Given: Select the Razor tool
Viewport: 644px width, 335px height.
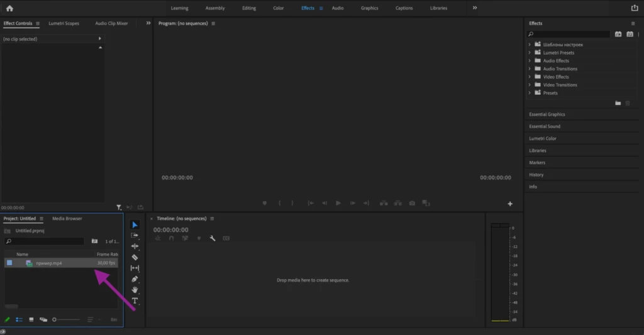Looking at the screenshot, I should click(x=135, y=258).
